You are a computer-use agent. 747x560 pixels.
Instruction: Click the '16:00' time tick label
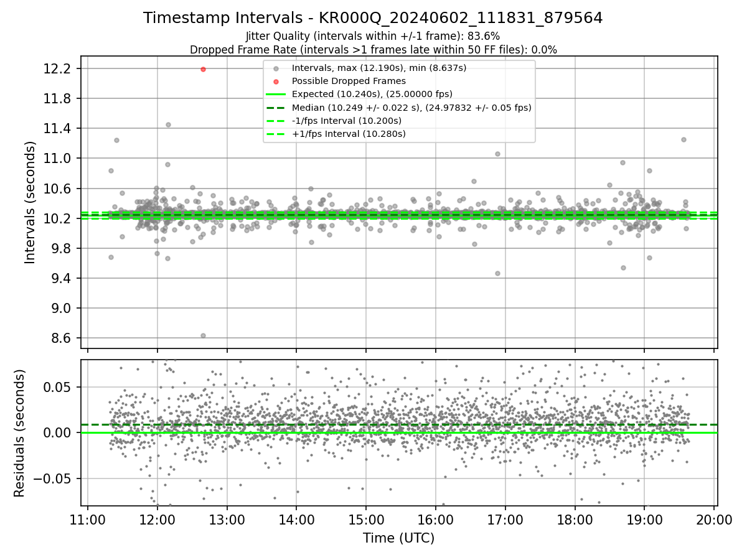click(x=435, y=519)
